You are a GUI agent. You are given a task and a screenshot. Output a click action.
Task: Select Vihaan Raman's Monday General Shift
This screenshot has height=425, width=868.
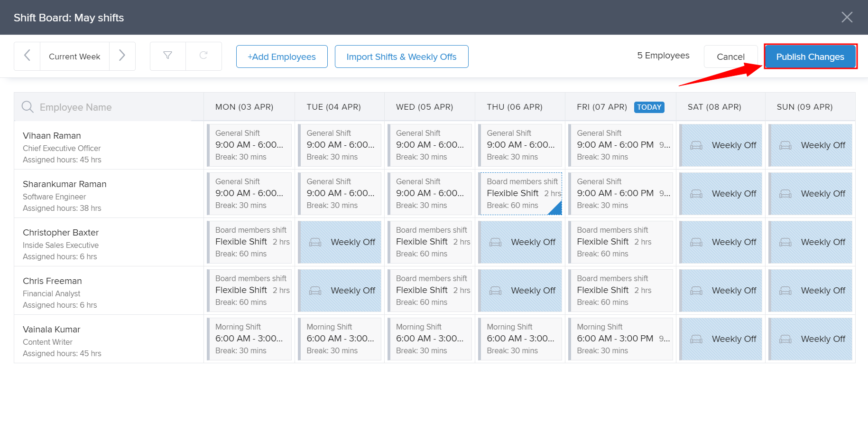[249, 145]
